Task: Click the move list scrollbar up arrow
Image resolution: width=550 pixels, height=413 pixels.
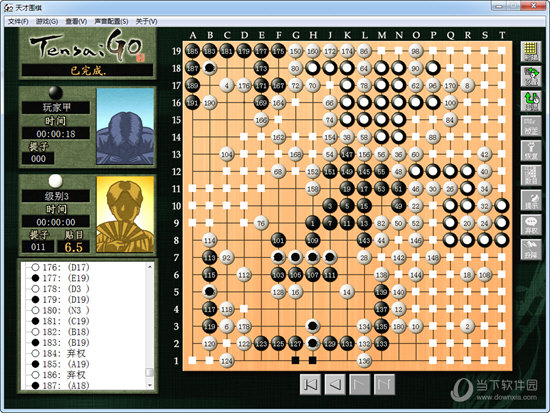Action: [150, 267]
